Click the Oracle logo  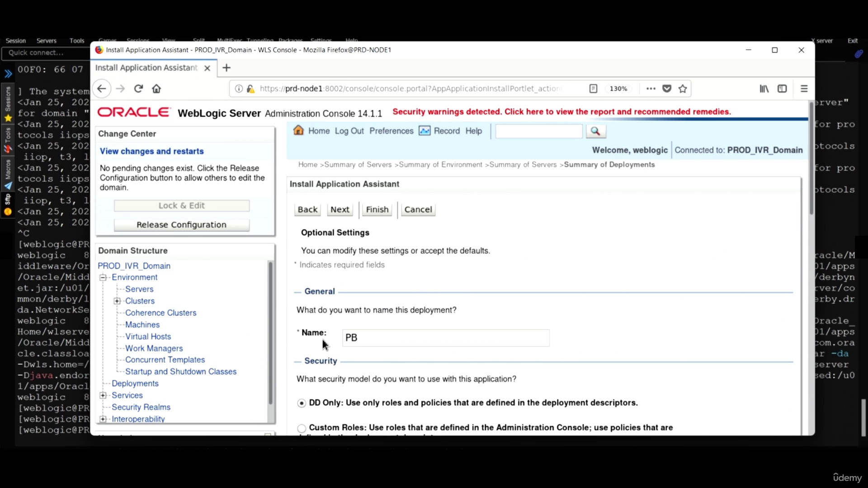point(134,112)
